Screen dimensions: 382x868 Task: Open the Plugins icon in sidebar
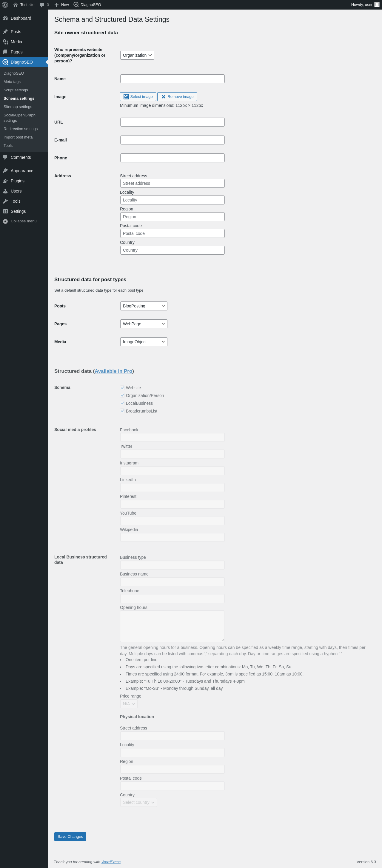click(x=5, y=181)
